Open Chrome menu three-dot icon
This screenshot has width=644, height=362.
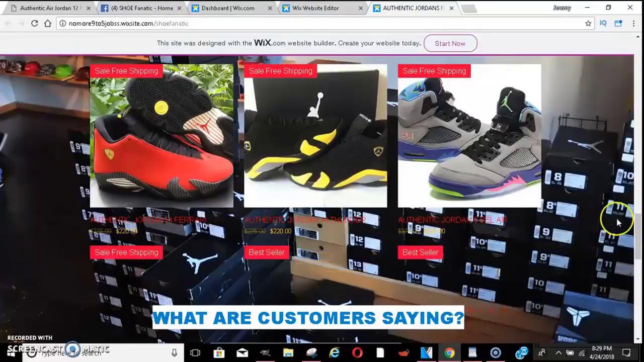634,23
